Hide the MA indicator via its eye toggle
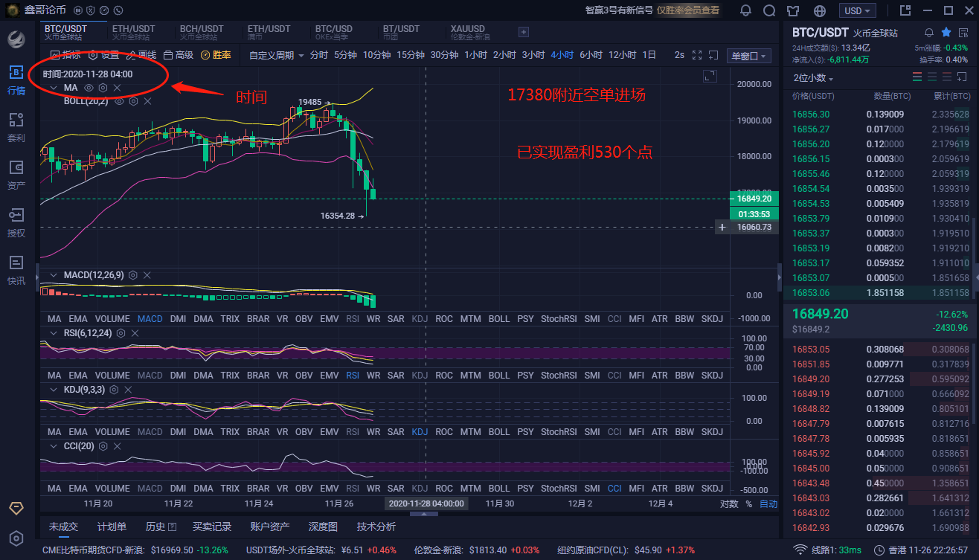979x560 pixels. [x=89, y=87]
